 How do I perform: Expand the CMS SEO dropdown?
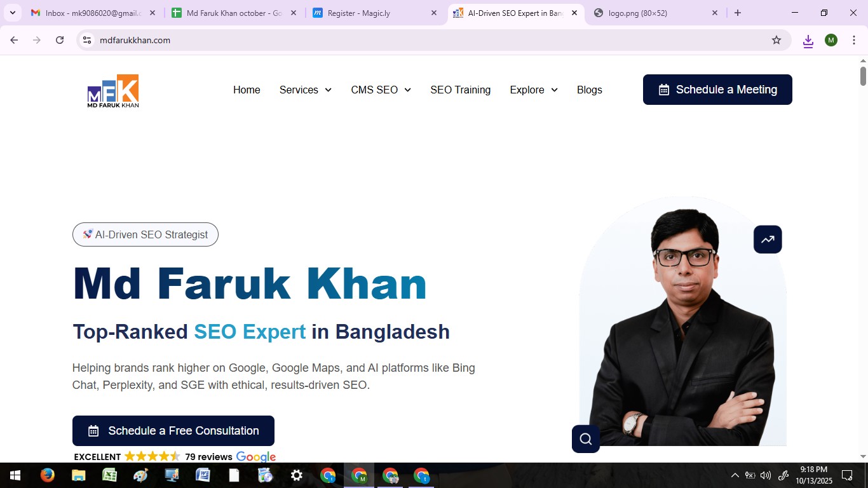pyautogui.click(x=381, y=90)
